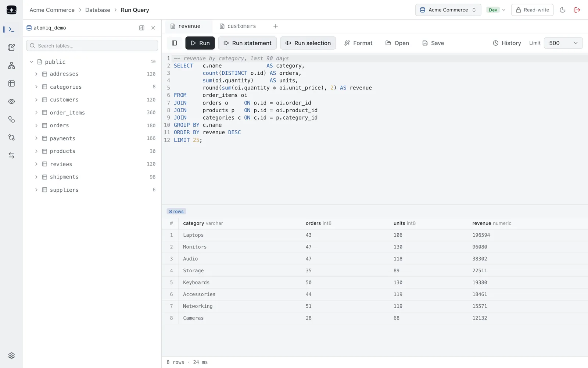Open the schema hierarchy sidebar icon

pos(11,66)
